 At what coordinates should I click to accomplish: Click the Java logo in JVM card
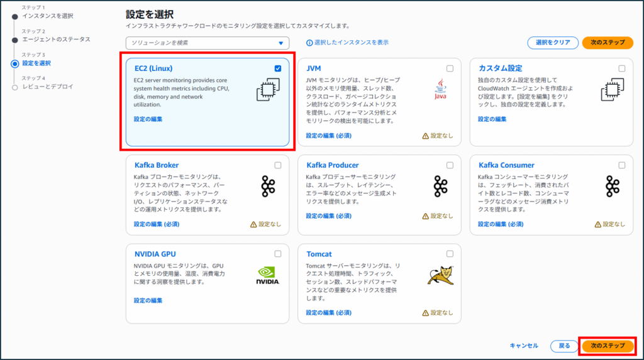pyautogui.click(x=440, y=90)
